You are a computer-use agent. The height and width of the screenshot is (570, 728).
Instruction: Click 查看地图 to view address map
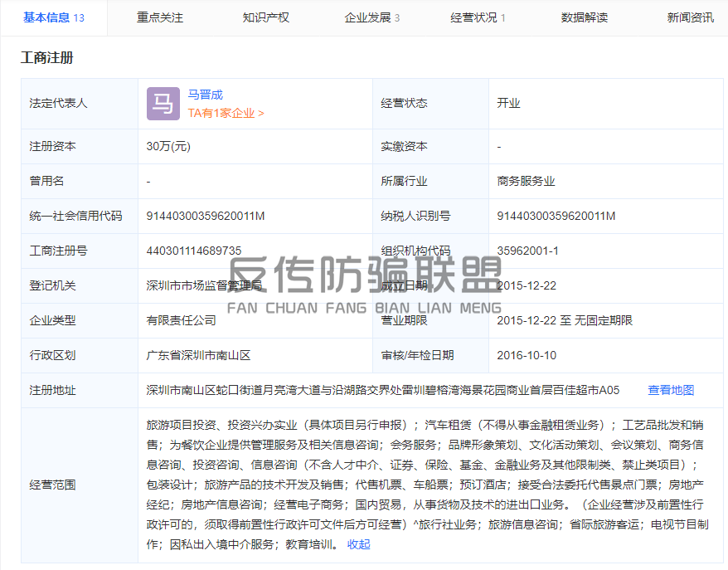point(671,390)
